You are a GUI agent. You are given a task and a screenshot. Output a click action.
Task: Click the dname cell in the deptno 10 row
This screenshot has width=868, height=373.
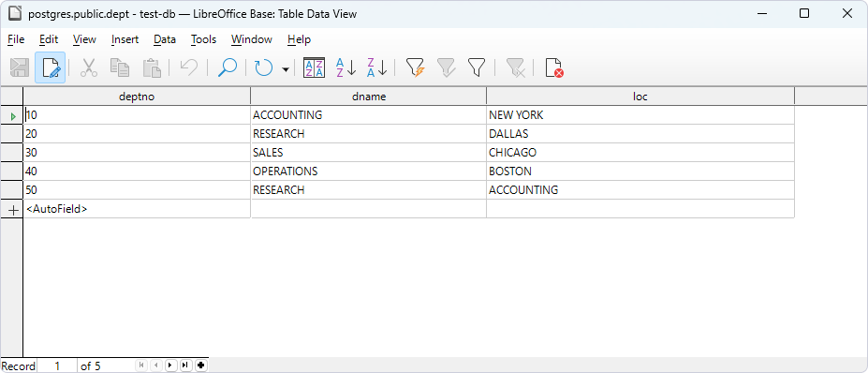[x=369, y=115]
